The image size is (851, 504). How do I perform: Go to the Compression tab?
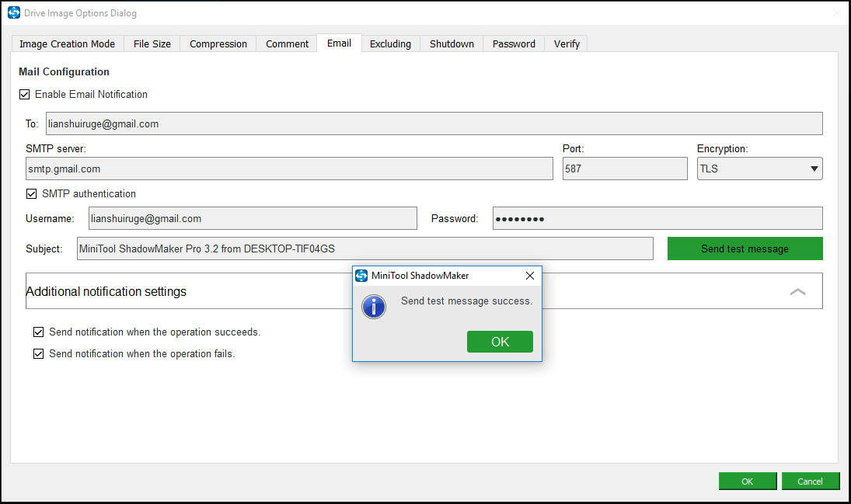(218, 44)
